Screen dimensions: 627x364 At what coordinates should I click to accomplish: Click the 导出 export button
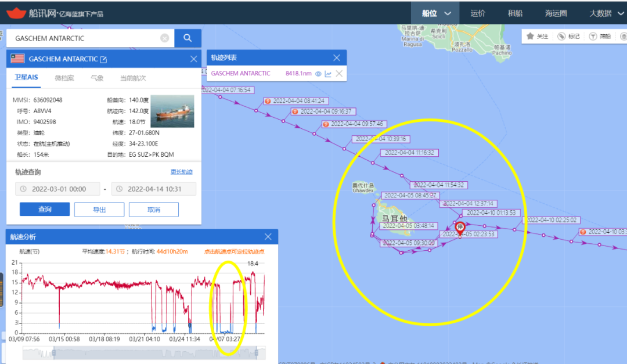click(x=99, y=210)
